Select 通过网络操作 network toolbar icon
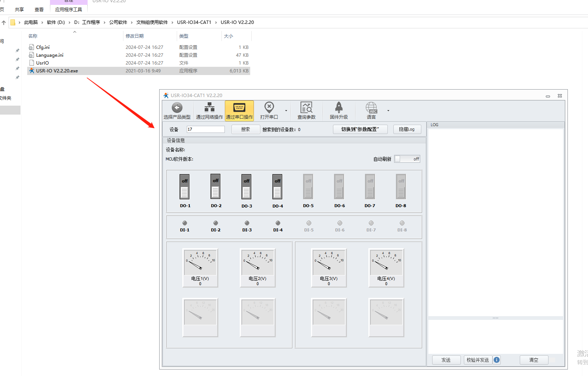Viewport: 588px width, 377px height. click(x=210, y=108)
